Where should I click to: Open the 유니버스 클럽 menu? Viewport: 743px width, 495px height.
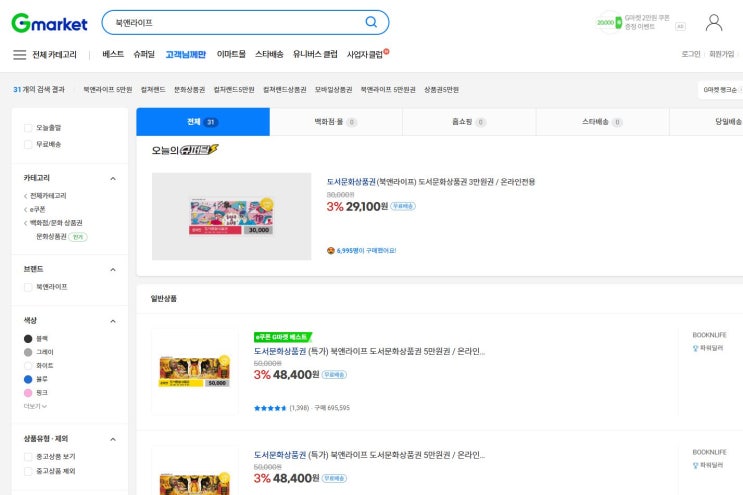tap(315, 54)
